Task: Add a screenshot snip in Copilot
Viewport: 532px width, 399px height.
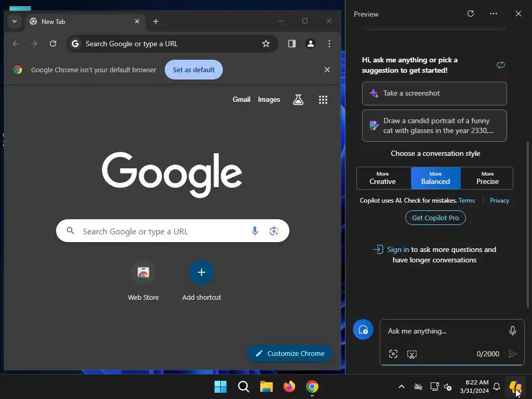Action: point(412,354)
